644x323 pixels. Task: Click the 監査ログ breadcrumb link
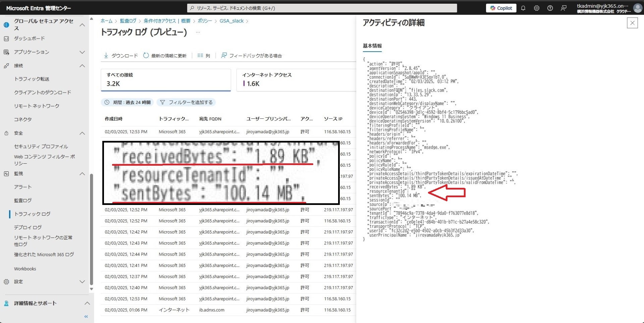click(128, 21)
